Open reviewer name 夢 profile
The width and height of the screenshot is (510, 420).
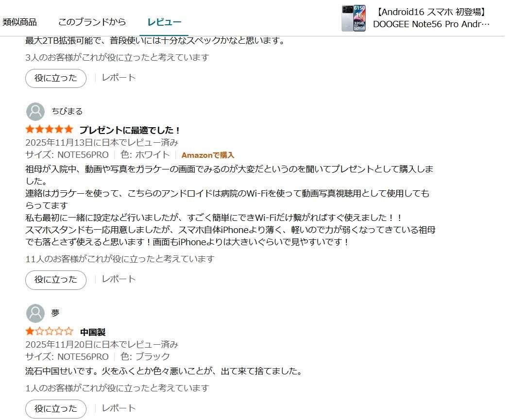[55, 313]
